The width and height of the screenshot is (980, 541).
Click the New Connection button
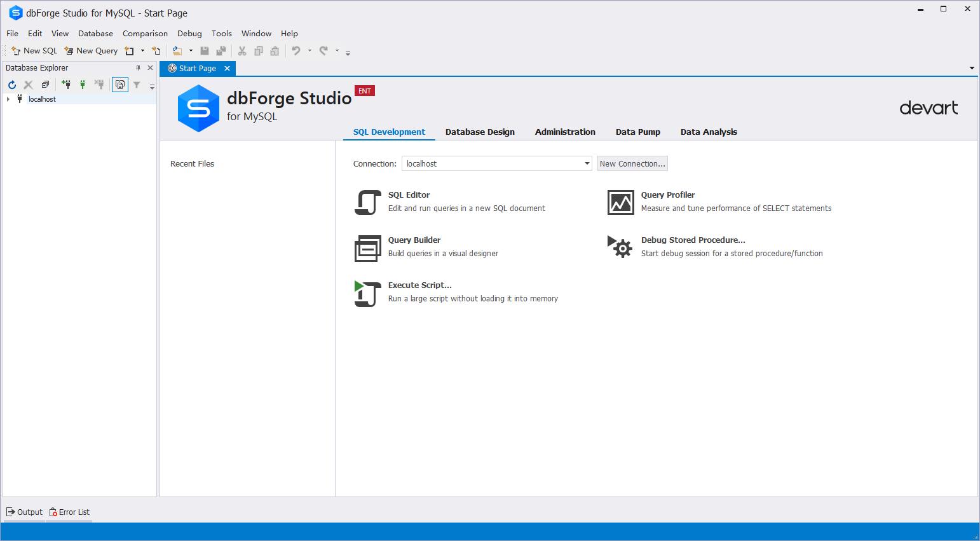pos(632,163)
